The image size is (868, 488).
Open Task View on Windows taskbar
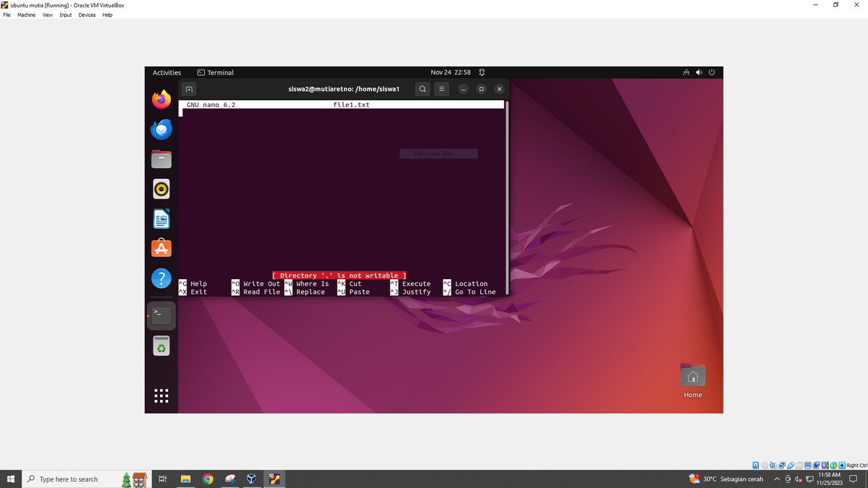click(163, 479)
